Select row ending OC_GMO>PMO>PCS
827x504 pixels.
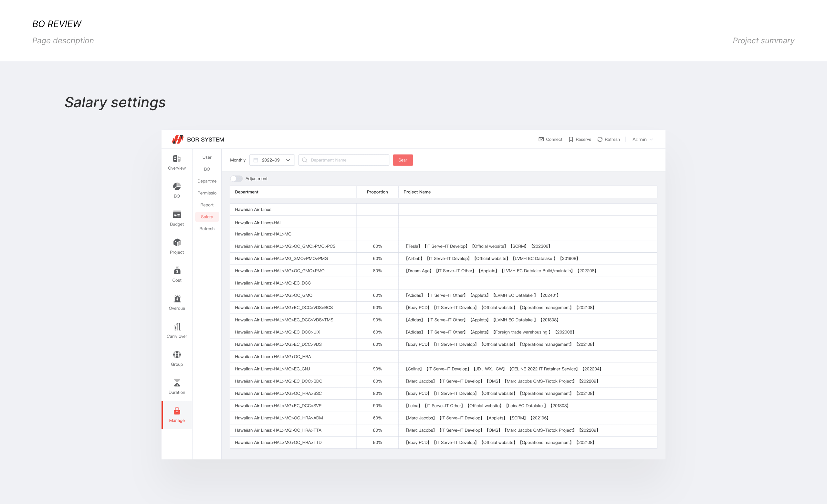pyautogui.click(x=443, y=246)
